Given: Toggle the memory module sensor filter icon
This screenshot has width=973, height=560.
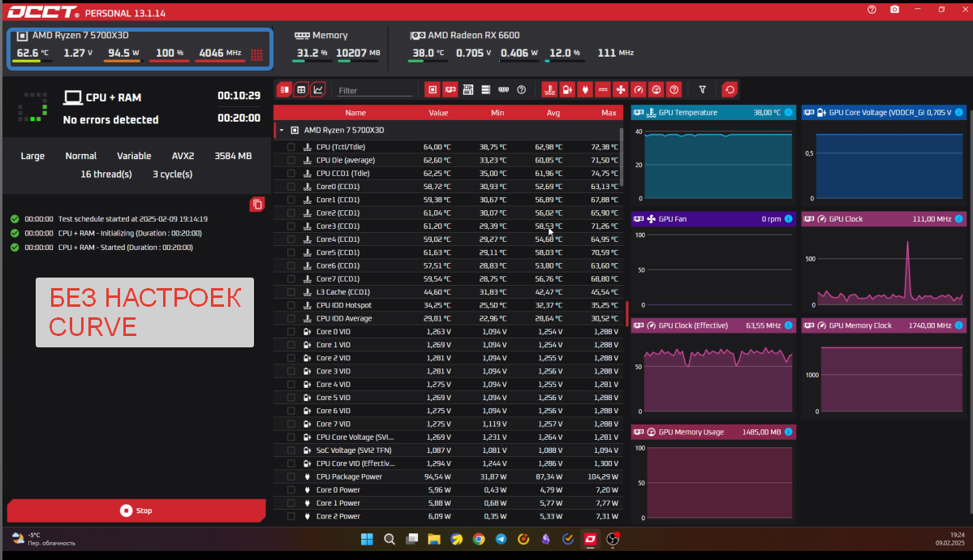Looking at the screenshot, I should 504,90.
